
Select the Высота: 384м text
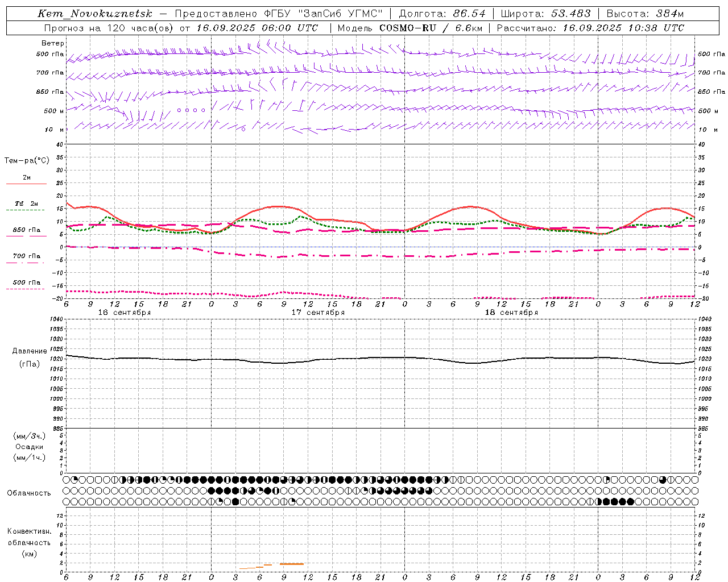point(645,14)
